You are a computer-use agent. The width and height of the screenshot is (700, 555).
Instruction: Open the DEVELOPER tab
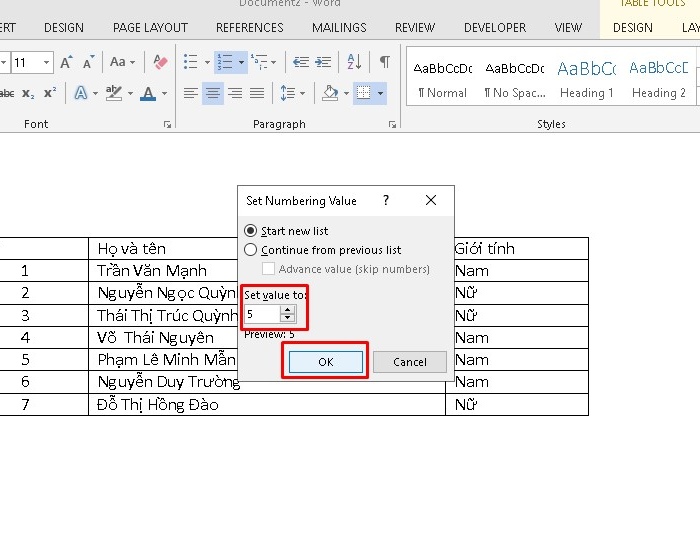point(495,28)
